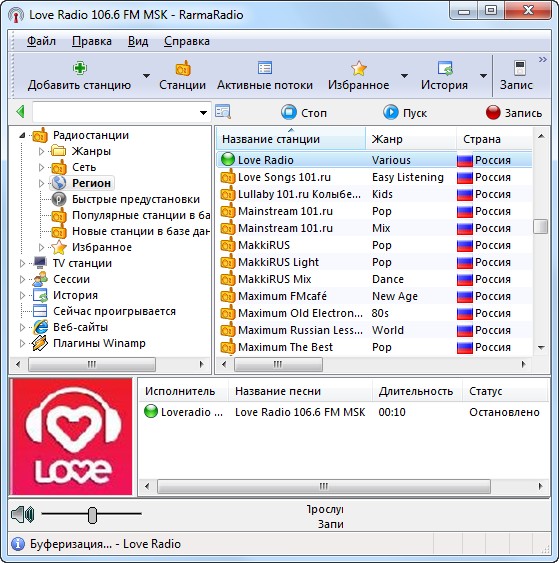This screenshot has width=559, height=563.
Task: Click the Love Radio logo thumbnail
Action: point(71,437)
